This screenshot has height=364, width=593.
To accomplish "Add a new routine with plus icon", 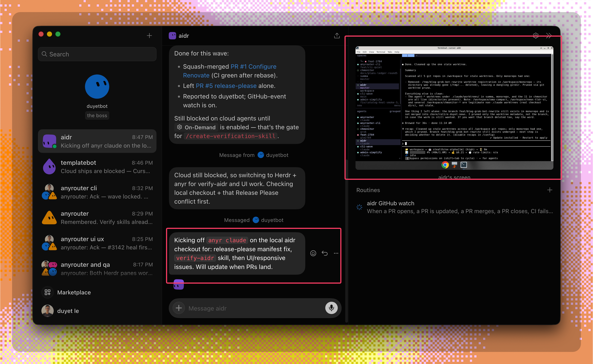I will (x=550, y=190).
